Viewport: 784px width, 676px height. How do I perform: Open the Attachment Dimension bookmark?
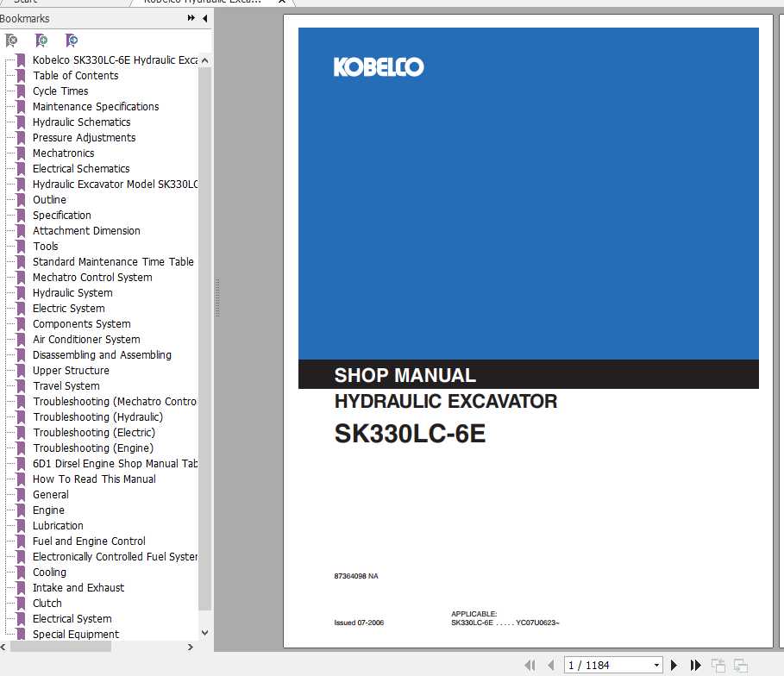[86, 230]
